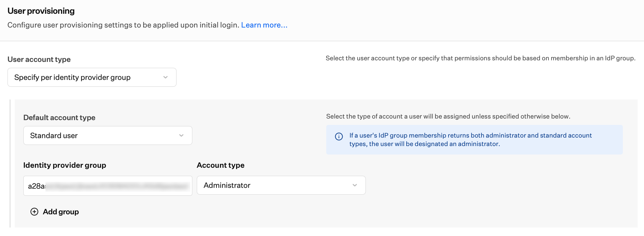Viewport: 644px width, 236px height.
Task: Click the Identity provider group input field
Action: 108,186
